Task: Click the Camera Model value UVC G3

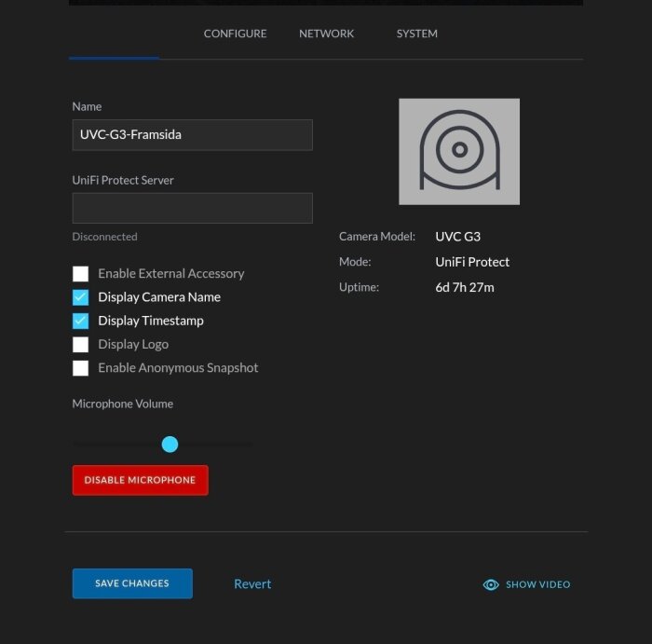Action: (x=458, y=237)
